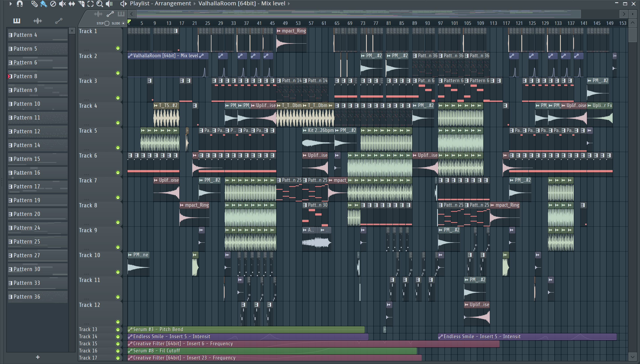Click the Pattern 4 grid icon in the picker

coord(10,35)
